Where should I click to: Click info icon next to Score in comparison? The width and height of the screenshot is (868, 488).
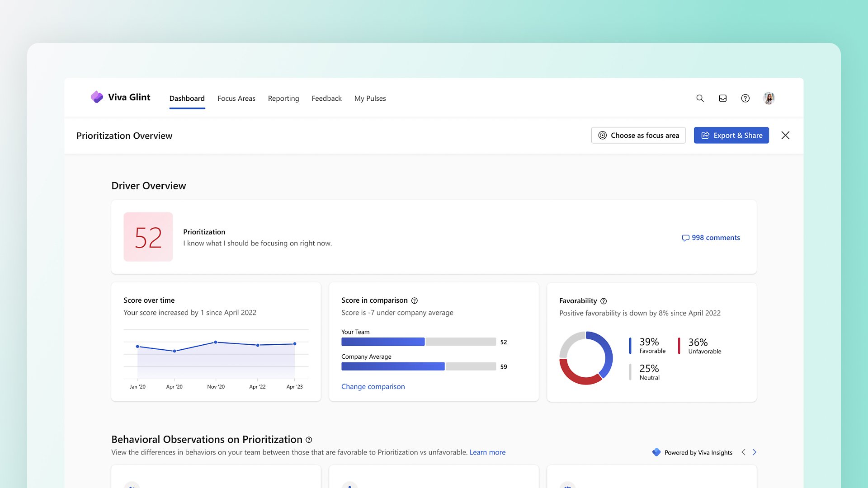[414, 300]
